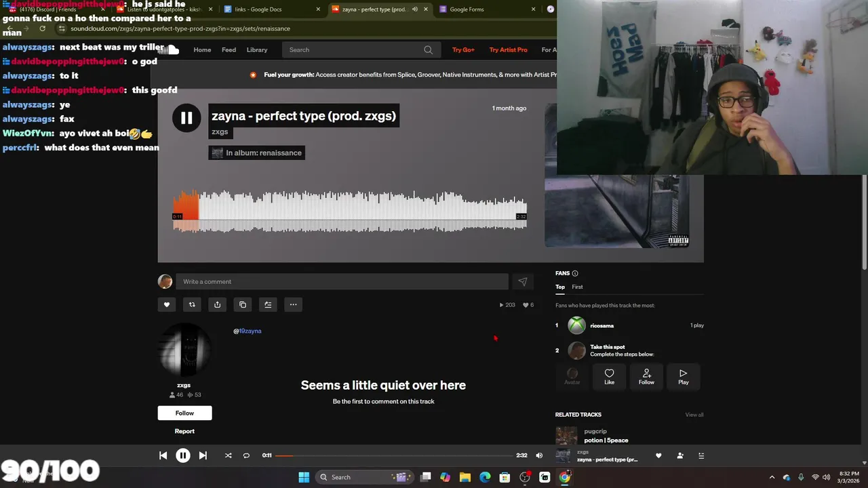Skip to next track in player bar

pyautogui.click(x=203, y=455)
